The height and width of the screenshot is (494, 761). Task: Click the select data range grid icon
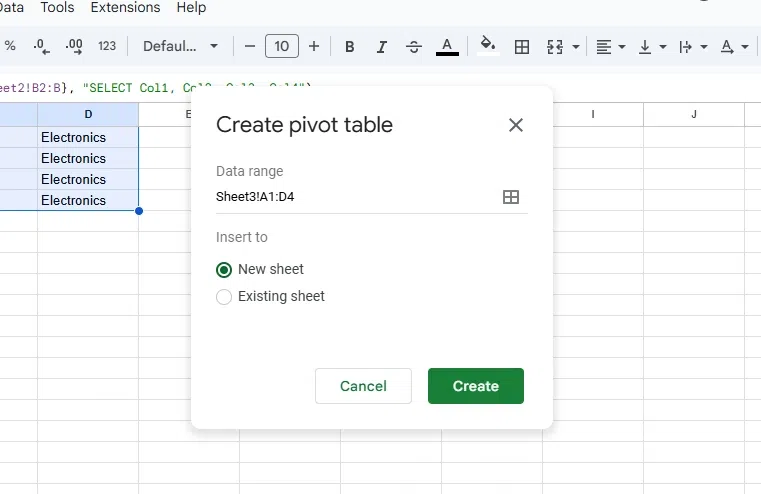511,197
